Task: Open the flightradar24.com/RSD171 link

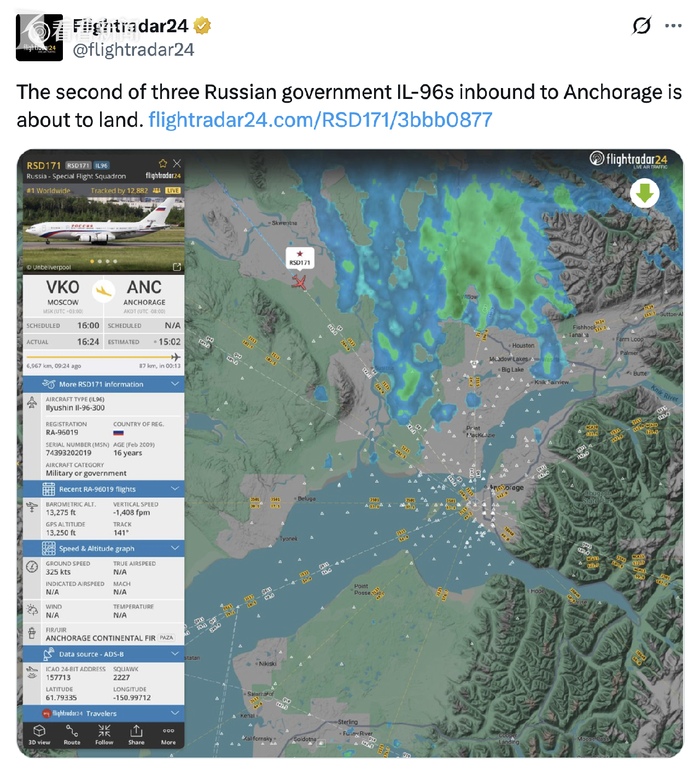Action: (x=320, y=120)
